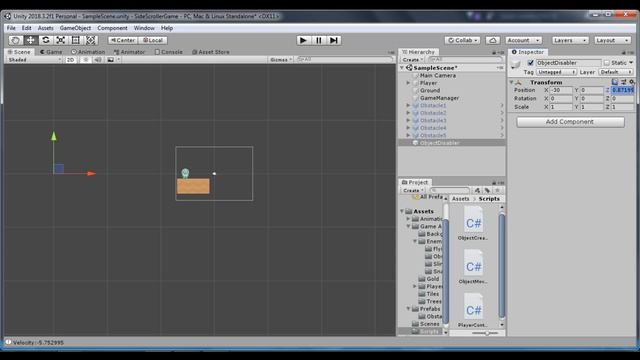Open the Cloud services panel
The image size is (640, 360).
click(x=493, y=40)
